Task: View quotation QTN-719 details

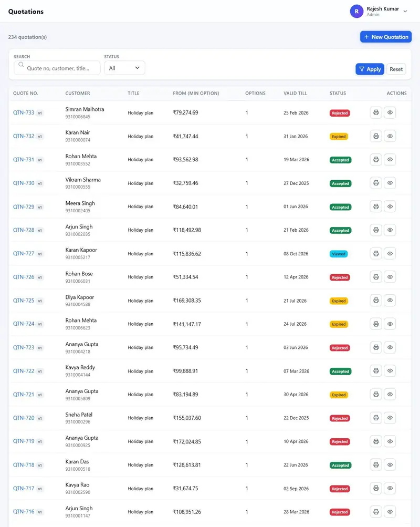Action: coord(390,441)
